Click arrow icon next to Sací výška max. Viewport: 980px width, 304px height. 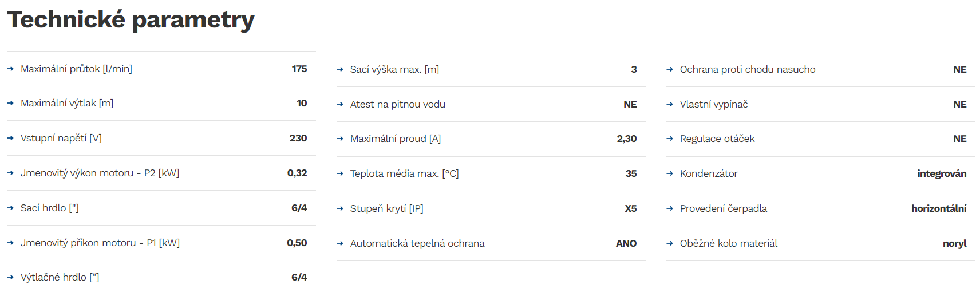pos(340,69)
